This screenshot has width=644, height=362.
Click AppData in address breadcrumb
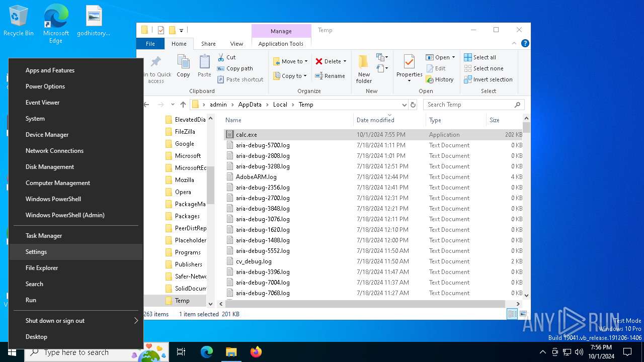[250, 105]
